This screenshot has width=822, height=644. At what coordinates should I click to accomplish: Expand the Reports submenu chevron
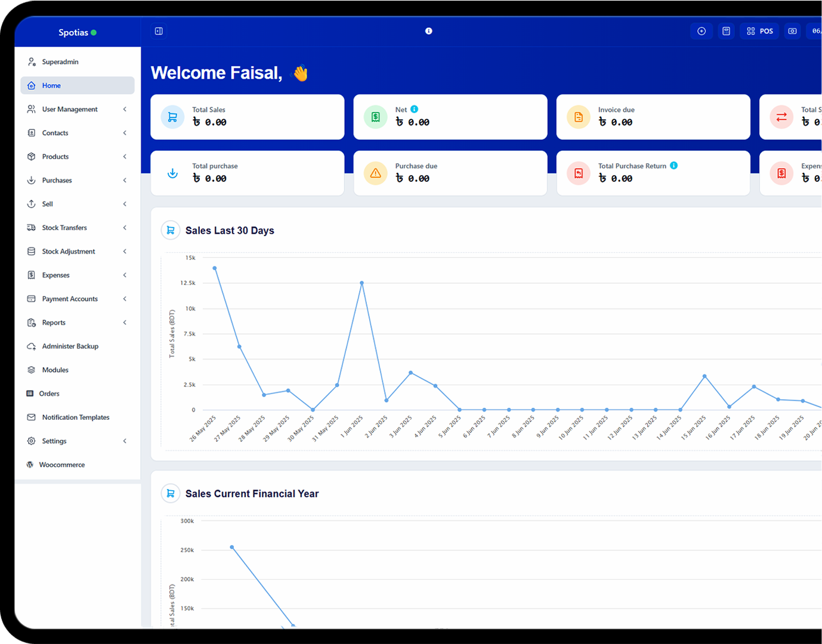125,323
